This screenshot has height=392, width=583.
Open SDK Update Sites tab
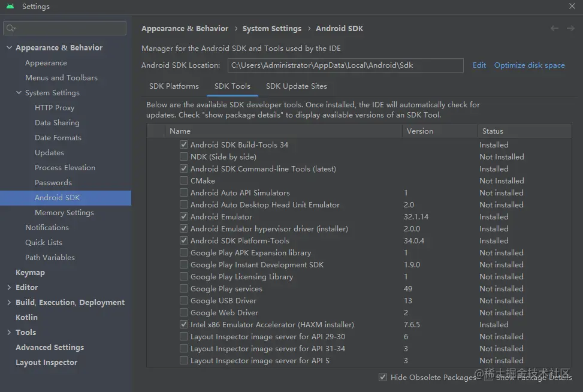(x=297, y=86)
